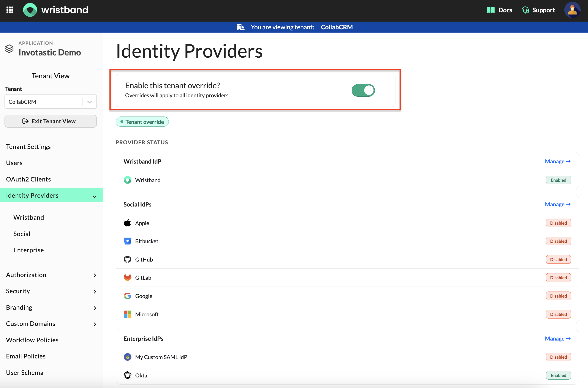Expand the Custom Domains menu chevron
The height and width of the screenshot is (388, 588).
coord(95,324)
